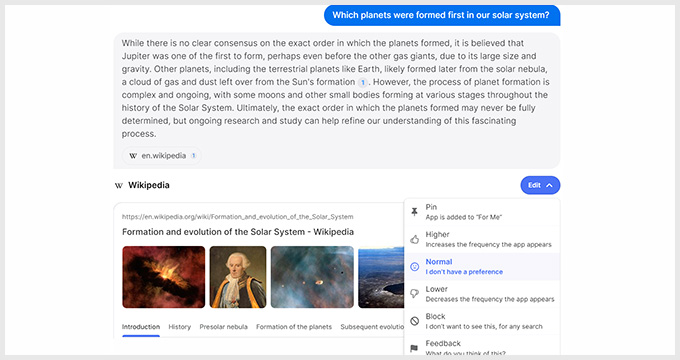Click the Wikipedia W icon beside the heading

click(119, 186)
